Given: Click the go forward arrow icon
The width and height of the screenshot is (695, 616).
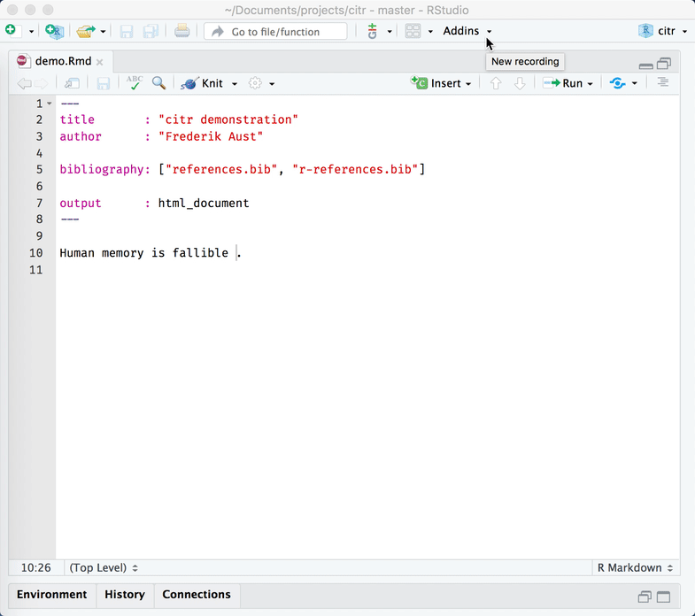Looking at the screenshot, I should pyautogui.click(x=42, y=83).
